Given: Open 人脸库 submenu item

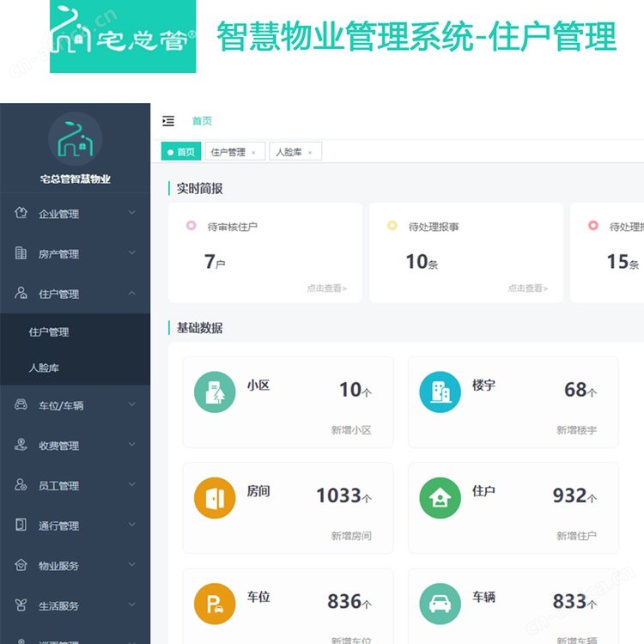Looking at the screenshot, I should tap(76, 368).
